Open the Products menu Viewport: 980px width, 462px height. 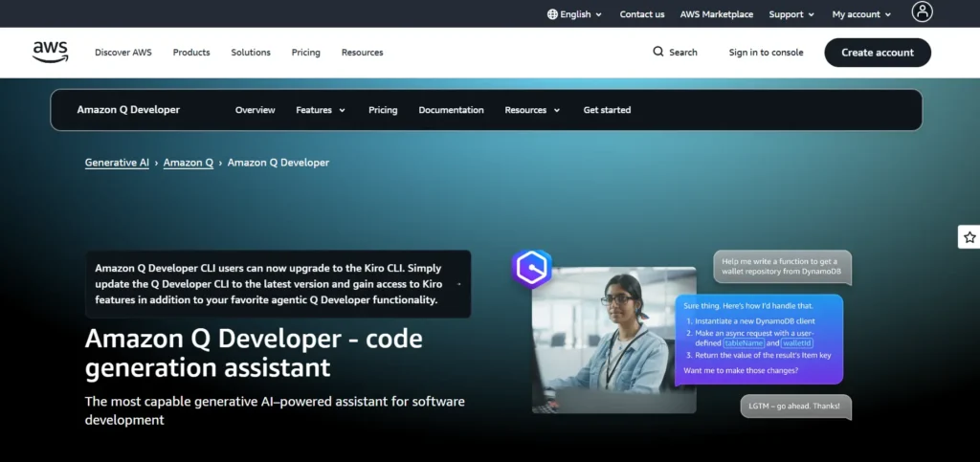191,53
